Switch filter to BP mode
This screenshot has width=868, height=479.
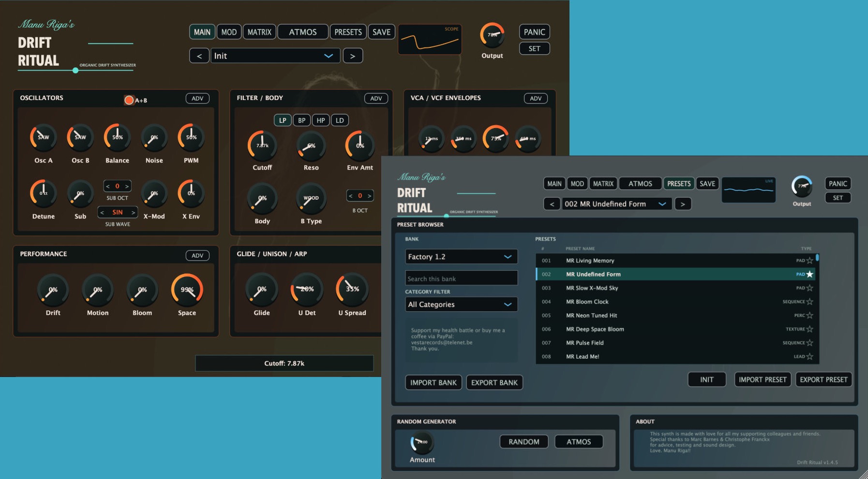[302, 120]
